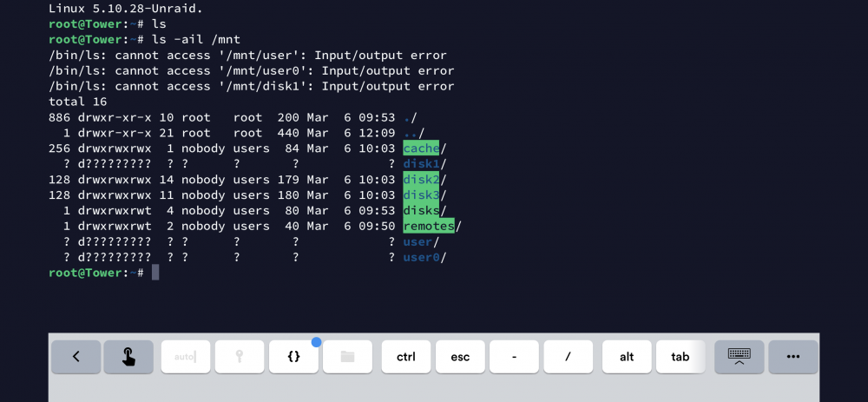Click the 'ls -ail /mnt' command text
This screenshot has height=402, width=868.
[196, 40]
